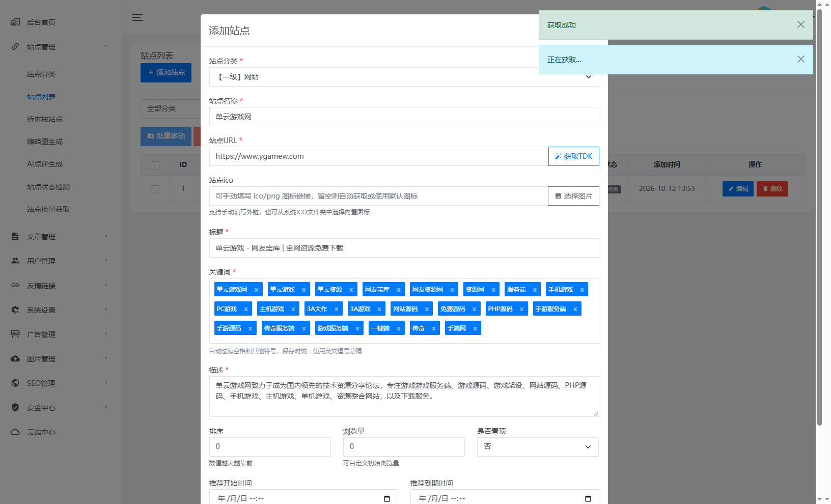This screenshot has height=504, width=831.
Task: Open 站点状态检测 in the sidebar
Action: pyautogui.click(x=48, y=187)
